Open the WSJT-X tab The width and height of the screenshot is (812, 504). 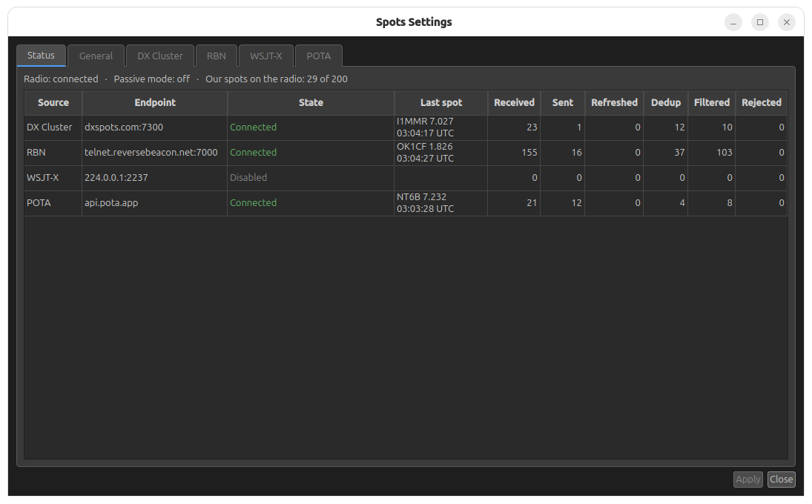(x=266, y=56)
